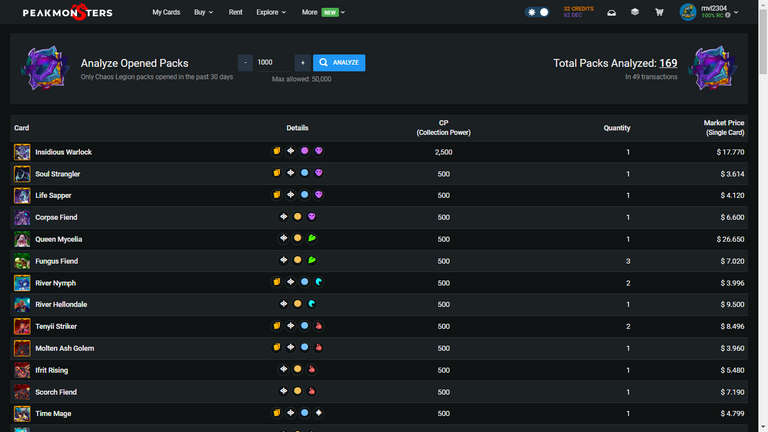Open the Ifrit Rising card name
The height and width of the screenshot is (432, 768).
coord(51,370)
